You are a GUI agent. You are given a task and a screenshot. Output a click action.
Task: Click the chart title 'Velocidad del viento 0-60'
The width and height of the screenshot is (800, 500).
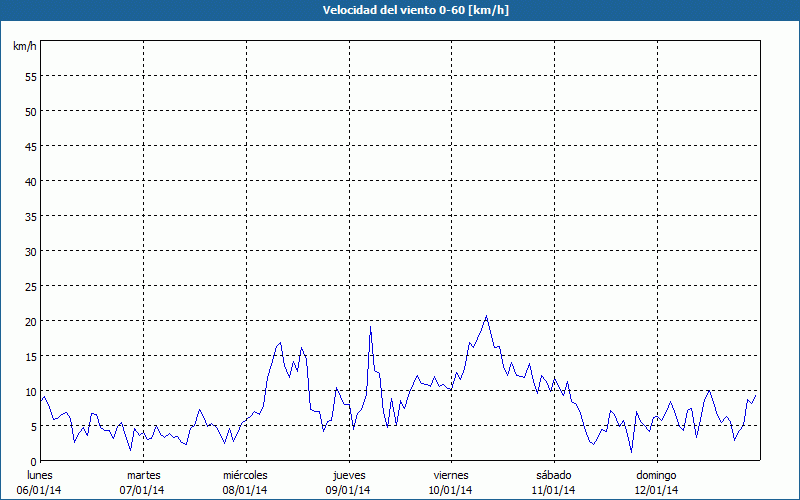(399, 11)
